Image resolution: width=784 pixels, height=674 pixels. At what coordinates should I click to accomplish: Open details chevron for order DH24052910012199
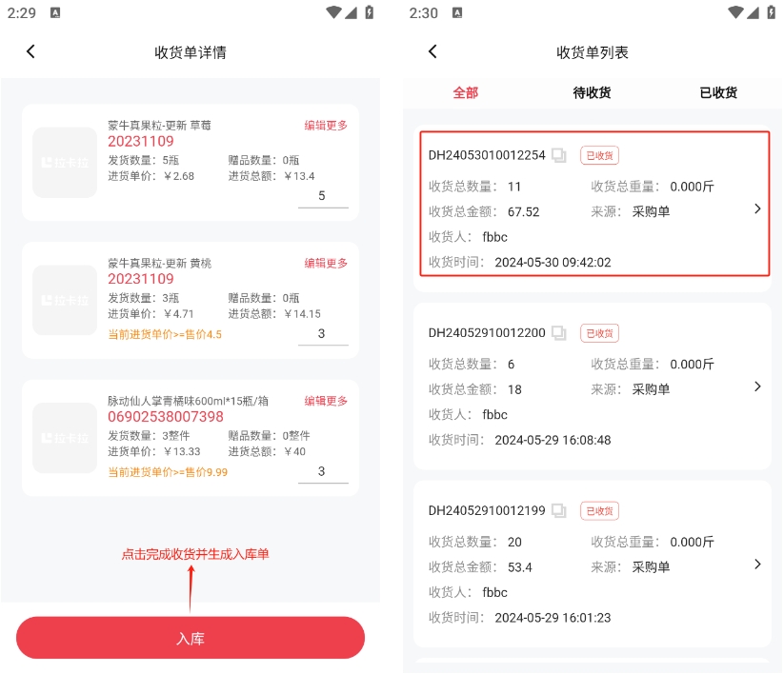(757, 564)
